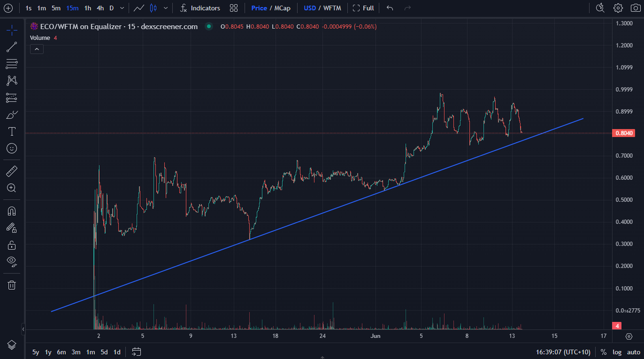This screenshot has width=644, height=359.
Task: Toggle log scale mode
Action: point(617,352)
